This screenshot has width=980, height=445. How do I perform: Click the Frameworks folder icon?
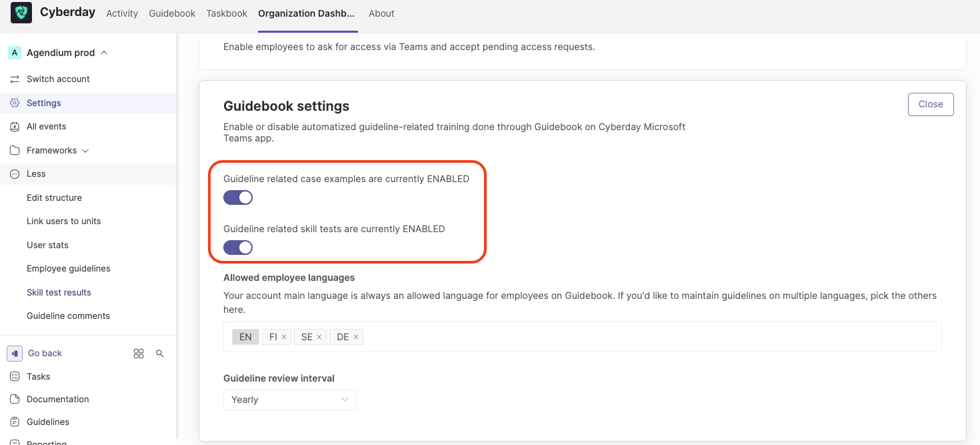(x=15, y=150)
